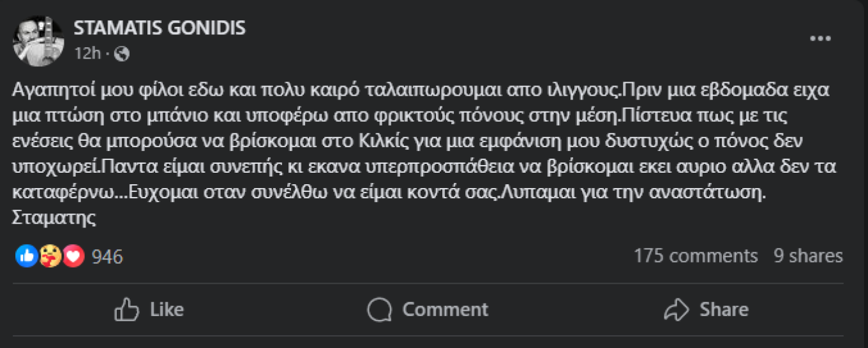This screenshot has height=348, width=868.
Task: Click the thumbs-up icon of Like button
Action: coord(126,310)
